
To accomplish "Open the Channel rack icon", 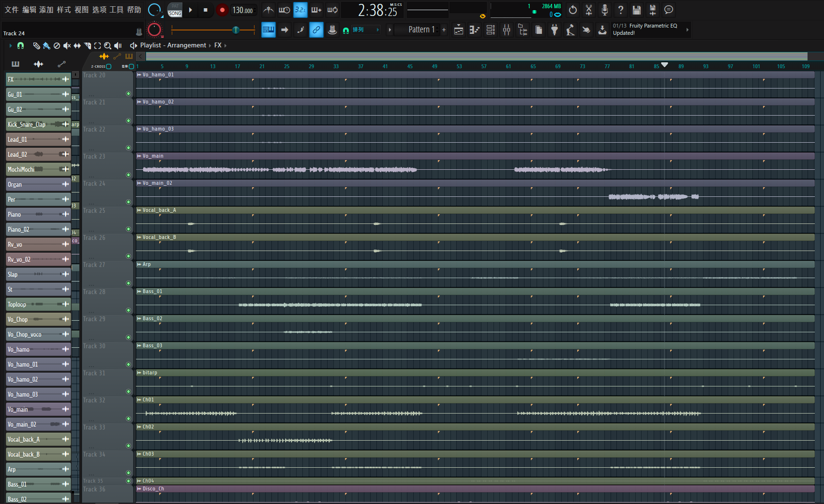I will click(x=491, y=30).
